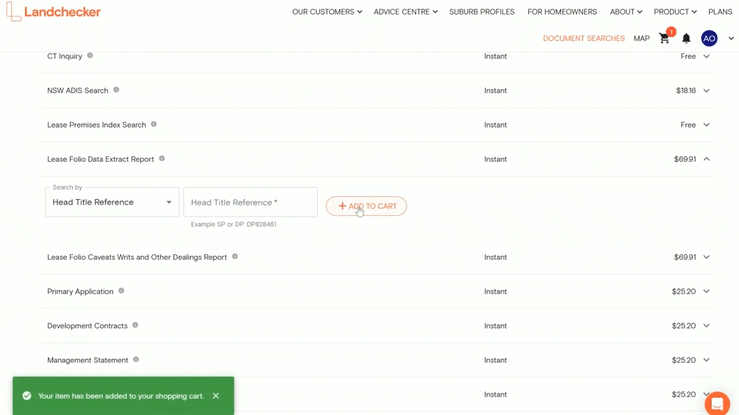The image size is (739, 415).
Task: Open the notifications bell
Action: [x=686, y=38]
